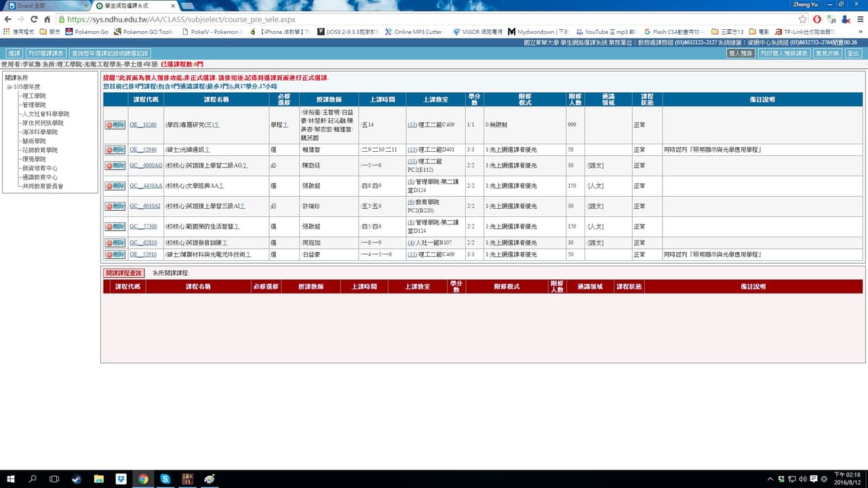
Task: Remove course GC__4450AA using its delete button
Action: [115, 186]
